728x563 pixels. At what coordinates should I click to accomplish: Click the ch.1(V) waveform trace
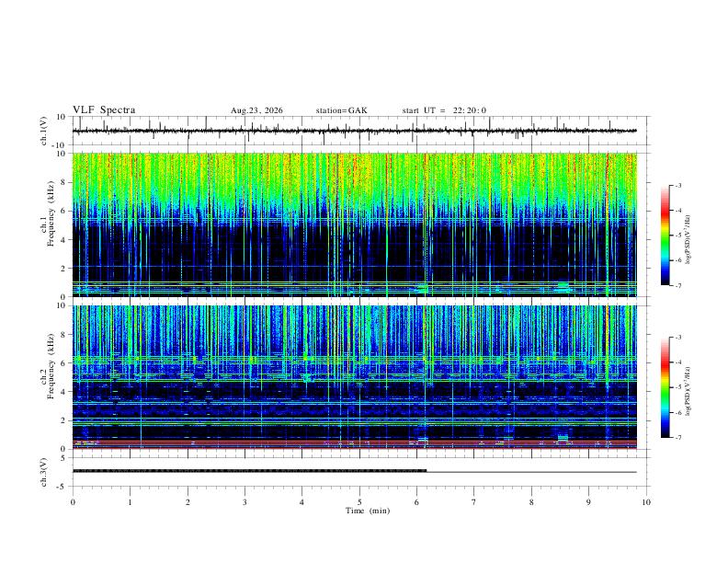tap(354, 131)
